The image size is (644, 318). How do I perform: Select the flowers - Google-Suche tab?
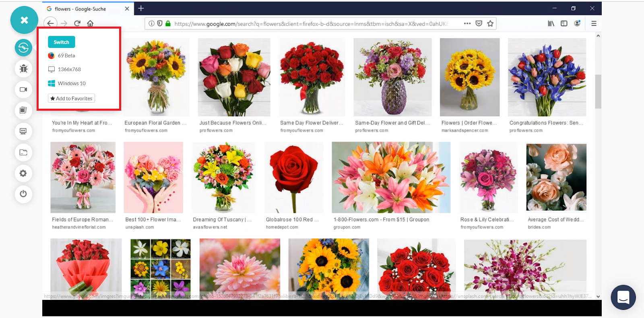coord(80,9)
